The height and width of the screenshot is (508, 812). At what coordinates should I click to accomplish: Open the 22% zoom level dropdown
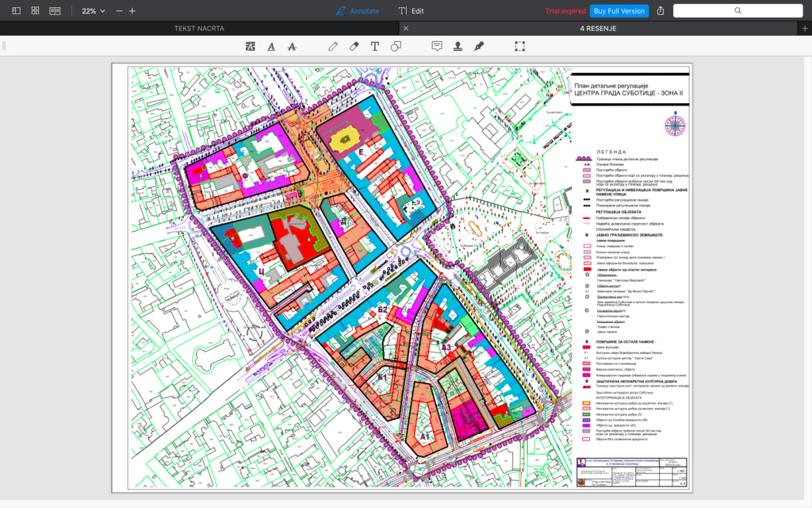pyautogui.click(x=94, y=11)
